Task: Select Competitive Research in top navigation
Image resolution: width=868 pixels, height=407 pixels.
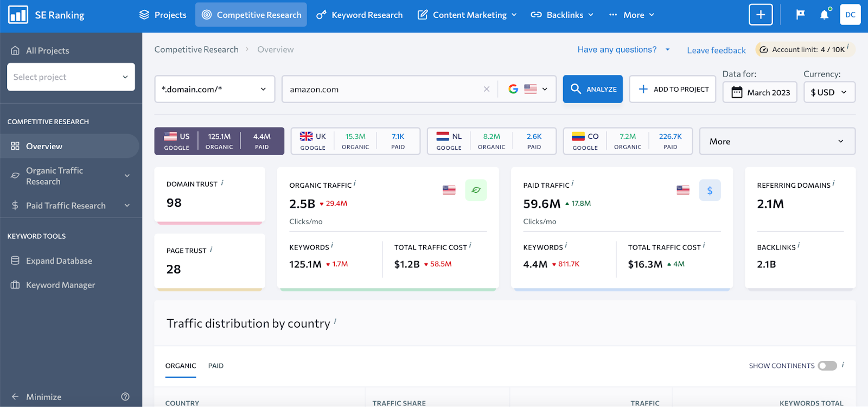Action: click(251, 15)
